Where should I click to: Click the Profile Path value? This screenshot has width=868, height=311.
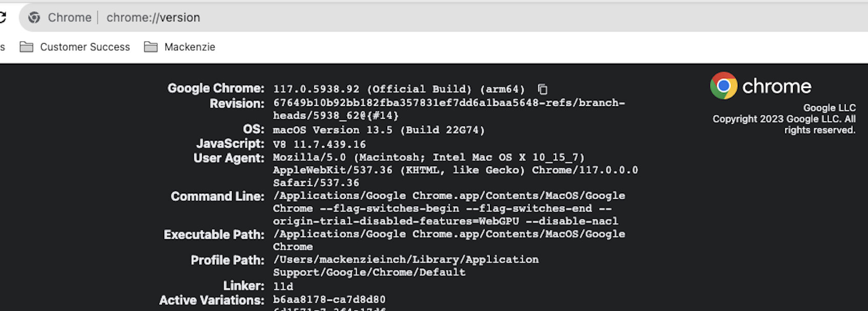pyautogui.click(x=406, y=266)
